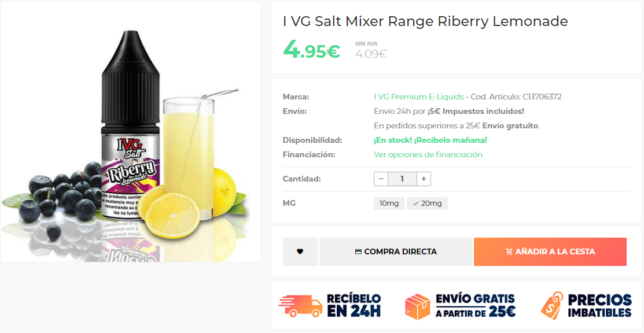This screenshot has height=333, width=644.
Task: Click the Compra Directa button
Action: pos(396,251)
